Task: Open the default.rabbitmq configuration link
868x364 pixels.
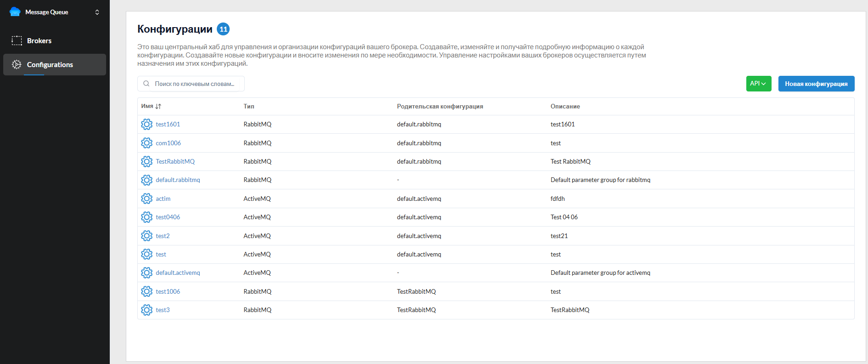Action: (178, 180)
